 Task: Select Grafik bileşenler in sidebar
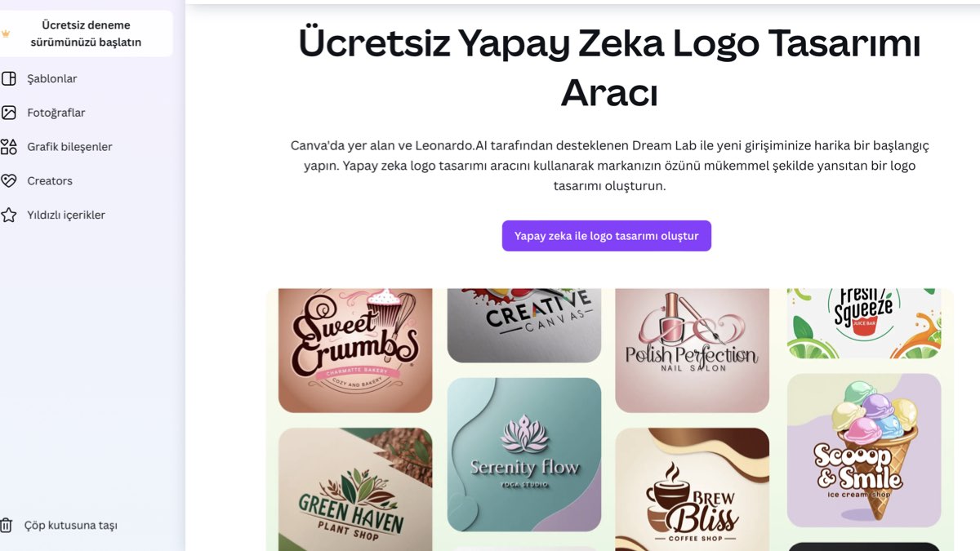click(69, 147)
